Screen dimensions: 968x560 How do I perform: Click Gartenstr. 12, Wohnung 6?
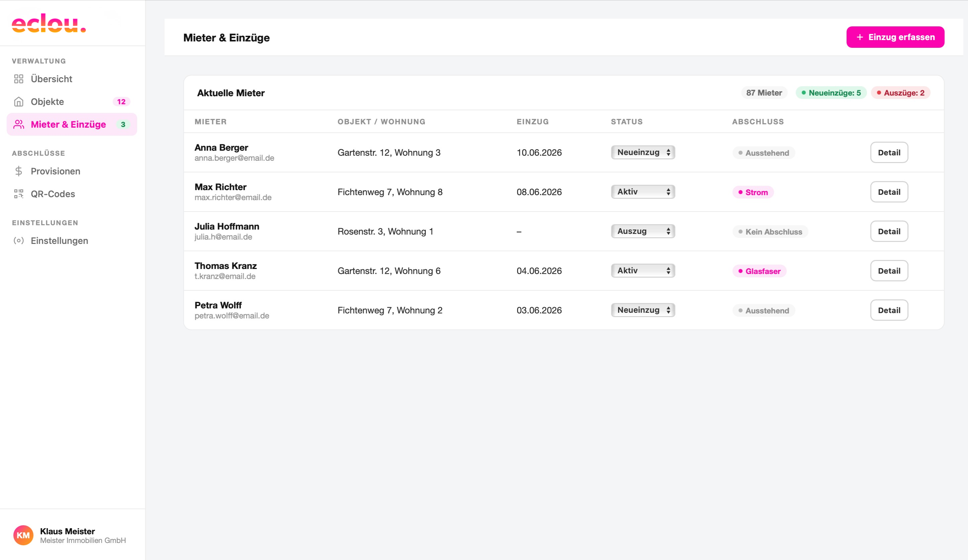click(389, 271)
